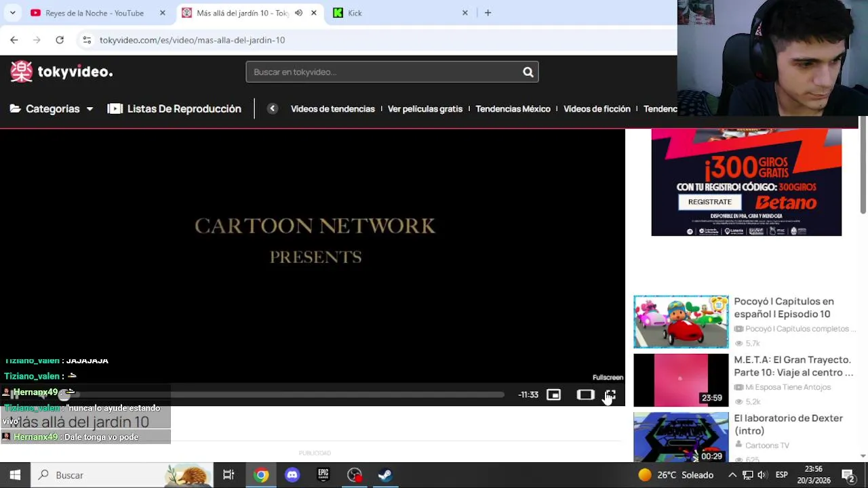
Task: Open Steam from the taskbar
Action: [x=385, y=475]
